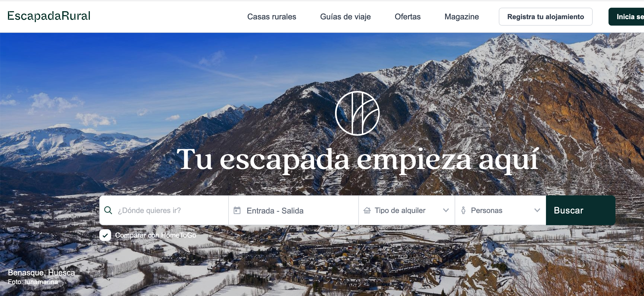The height and width of the screenshot is (296, 644).
Task: Click the house icon in Tipo de alquiler
Action: pos(367,210)
